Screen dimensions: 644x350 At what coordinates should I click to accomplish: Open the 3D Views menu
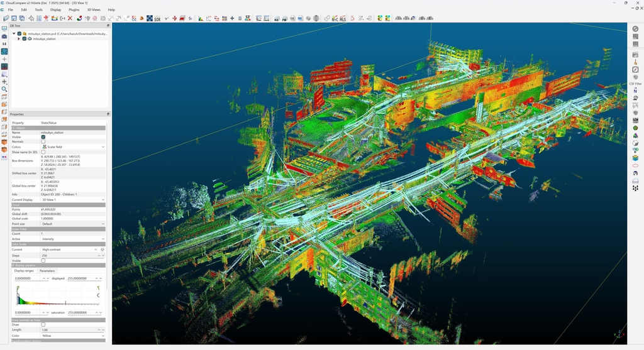(94, 9)
